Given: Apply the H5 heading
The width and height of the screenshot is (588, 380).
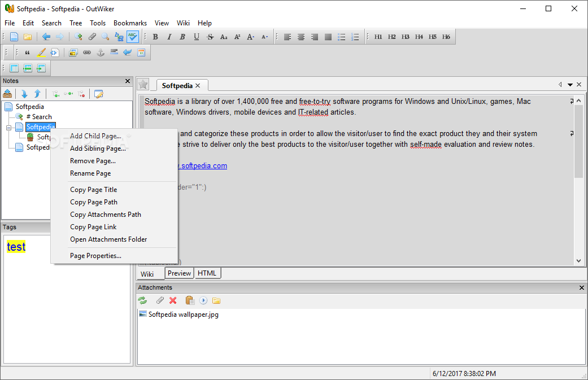Looking at the screenshot, I should (x=432, y=37).
